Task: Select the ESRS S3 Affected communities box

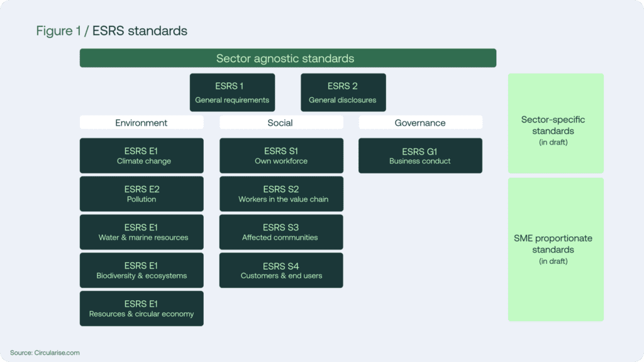Action: tap(281, 232)
